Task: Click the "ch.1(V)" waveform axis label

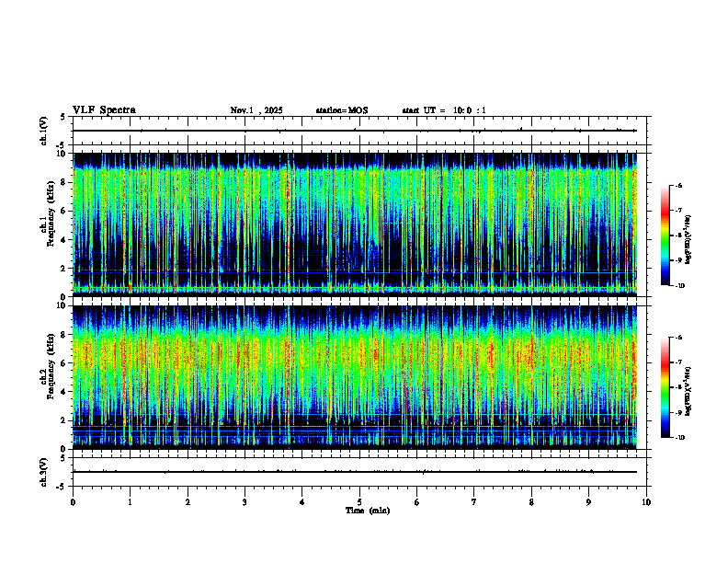Action: tap(43, 131)
